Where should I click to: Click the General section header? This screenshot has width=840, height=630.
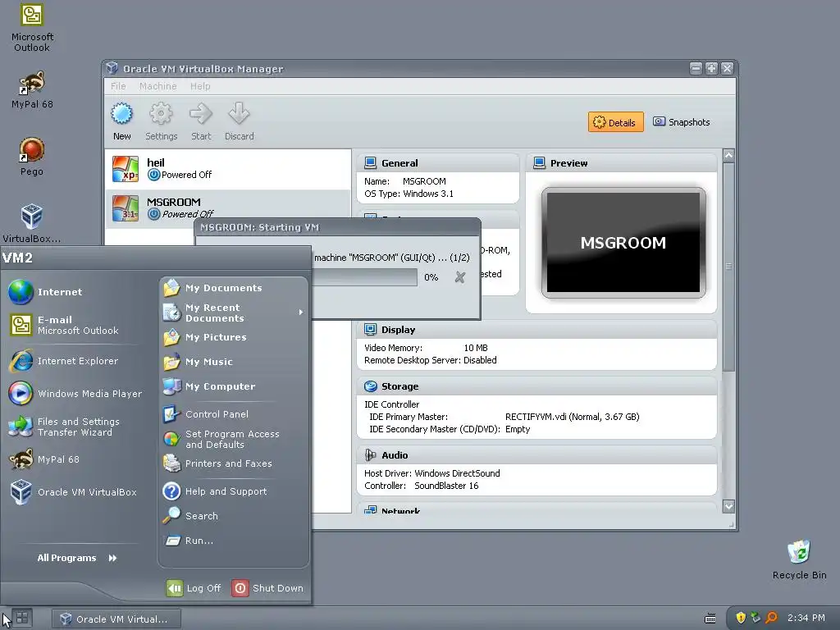438,163
